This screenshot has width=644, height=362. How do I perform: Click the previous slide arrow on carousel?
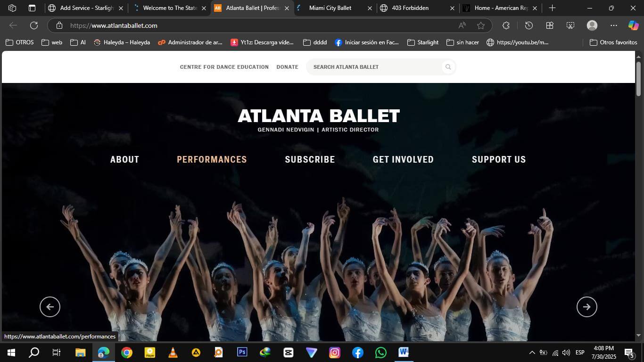tap(50, 307)
